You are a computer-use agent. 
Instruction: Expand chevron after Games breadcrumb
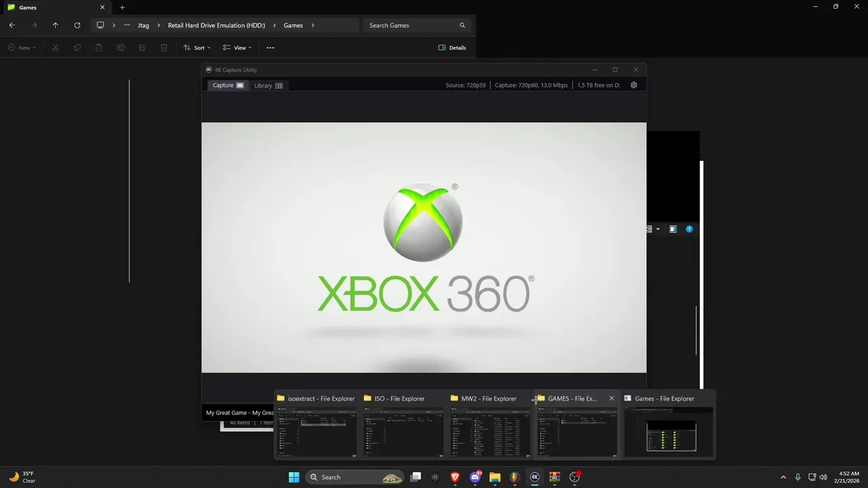(313, 25)
